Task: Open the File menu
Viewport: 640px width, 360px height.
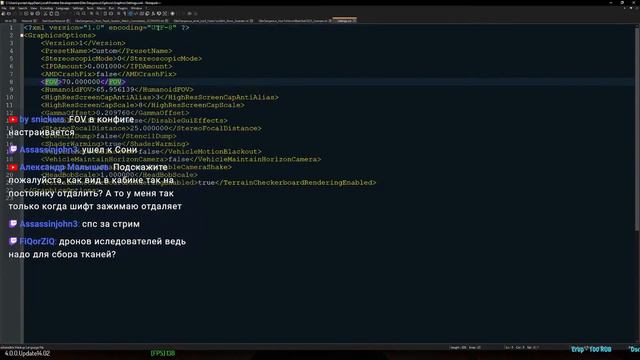Action: (4, 8)
